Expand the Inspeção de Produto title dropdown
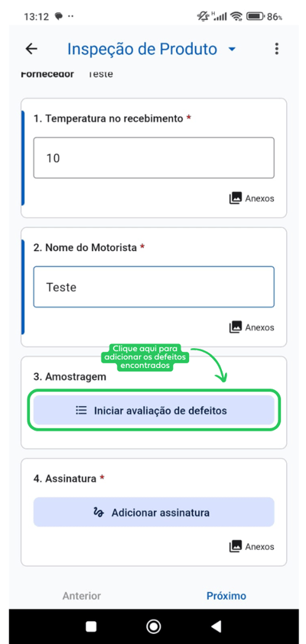This screenshot has height=644, width=306. pos(232,49)
